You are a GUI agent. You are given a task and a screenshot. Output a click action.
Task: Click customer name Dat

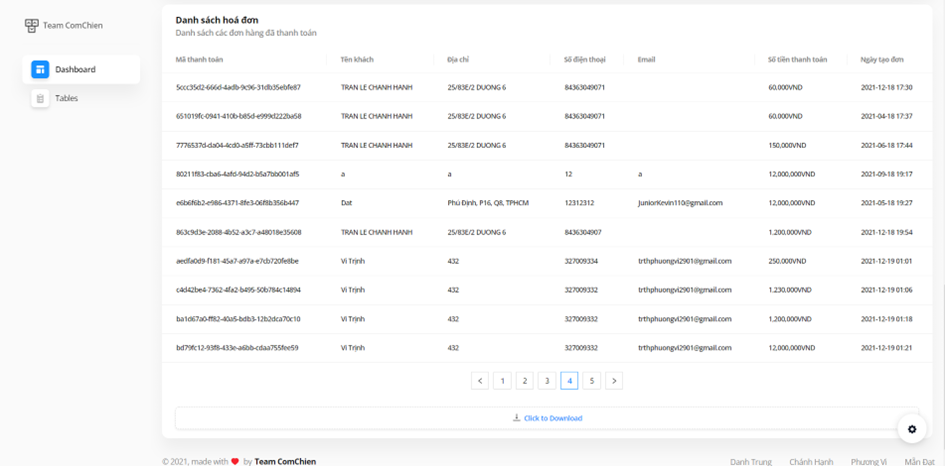tap(346, 203)
